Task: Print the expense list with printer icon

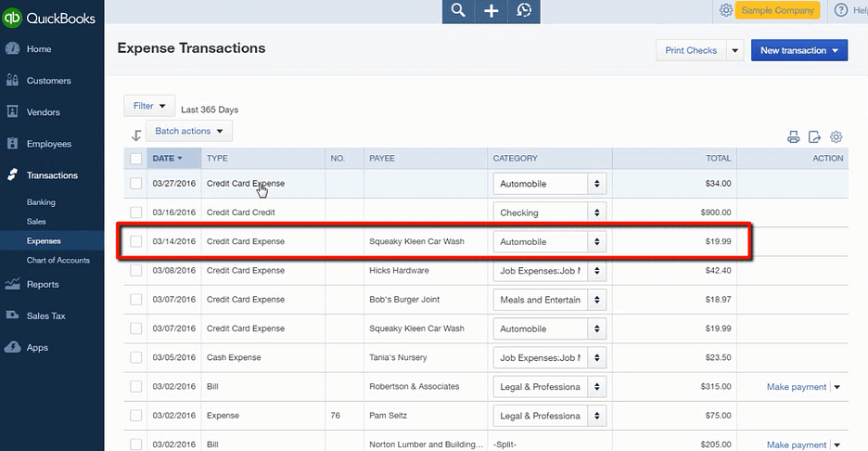Action: (x=793, y=136)
